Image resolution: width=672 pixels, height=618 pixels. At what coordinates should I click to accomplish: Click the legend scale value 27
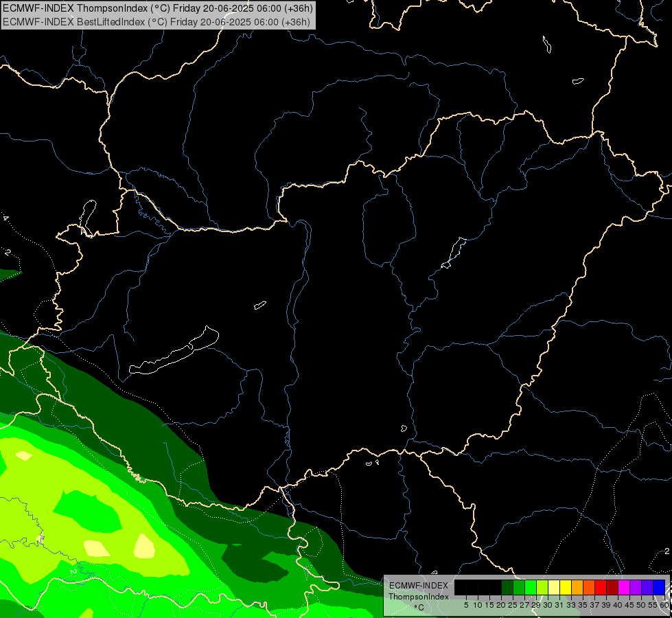524,605
